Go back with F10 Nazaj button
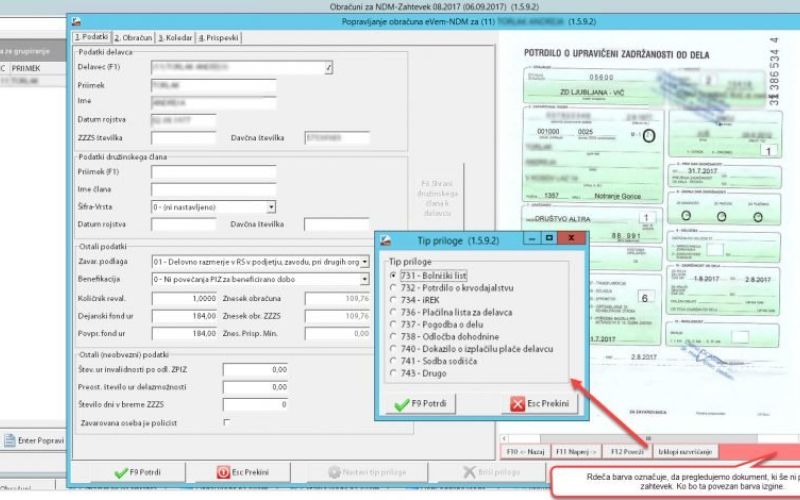The width and height of the screenshot is (800, 500). coord(525,452)
